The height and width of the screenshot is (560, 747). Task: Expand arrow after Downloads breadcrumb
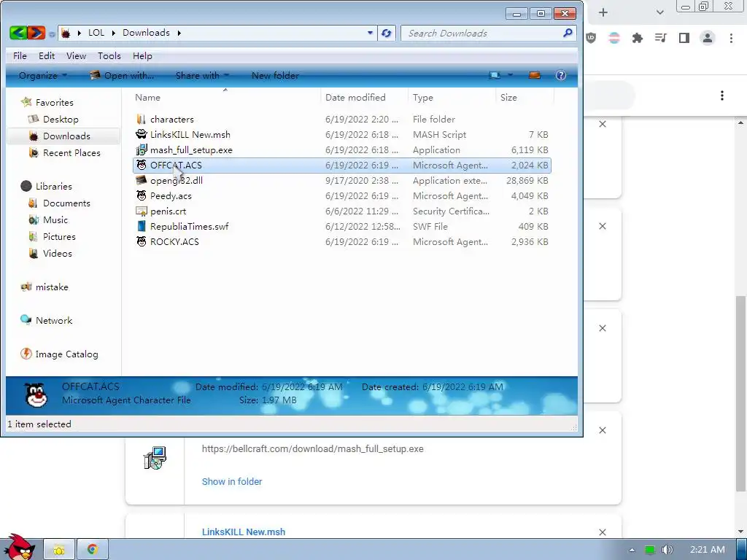(x=179, y=33)
